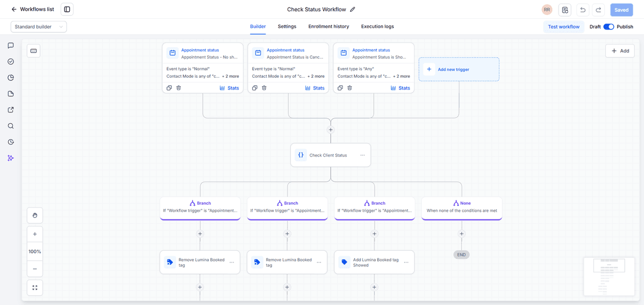The image size is (644, 305).
Task: Toggle the Draft/Publish switch
Action: coord(609,27)
